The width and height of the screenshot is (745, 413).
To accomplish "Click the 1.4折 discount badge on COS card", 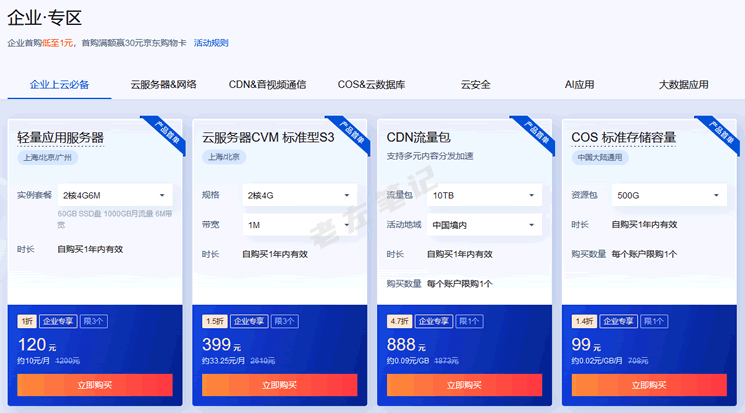I will 584,321.
